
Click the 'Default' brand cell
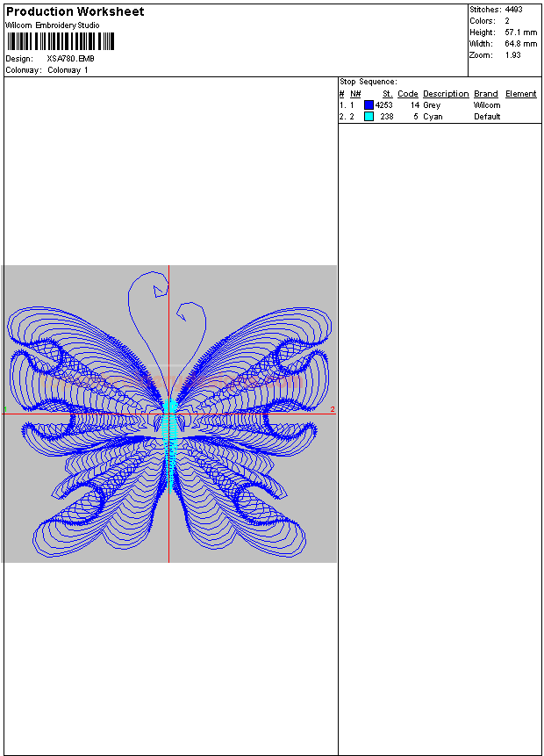coord(487,117)
